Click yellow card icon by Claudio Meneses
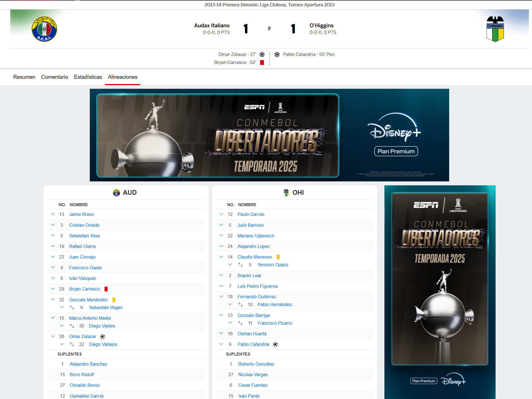The image size is (532, 399). (278, 257)
